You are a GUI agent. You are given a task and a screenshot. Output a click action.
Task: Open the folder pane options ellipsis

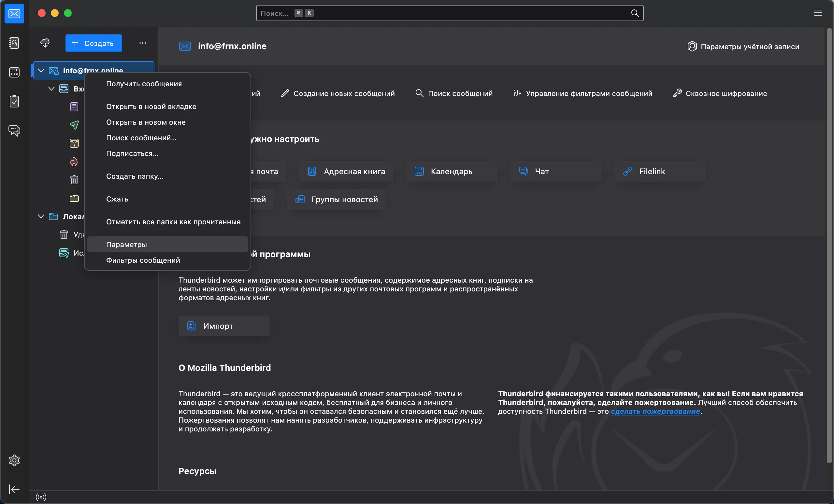[142, 43]
